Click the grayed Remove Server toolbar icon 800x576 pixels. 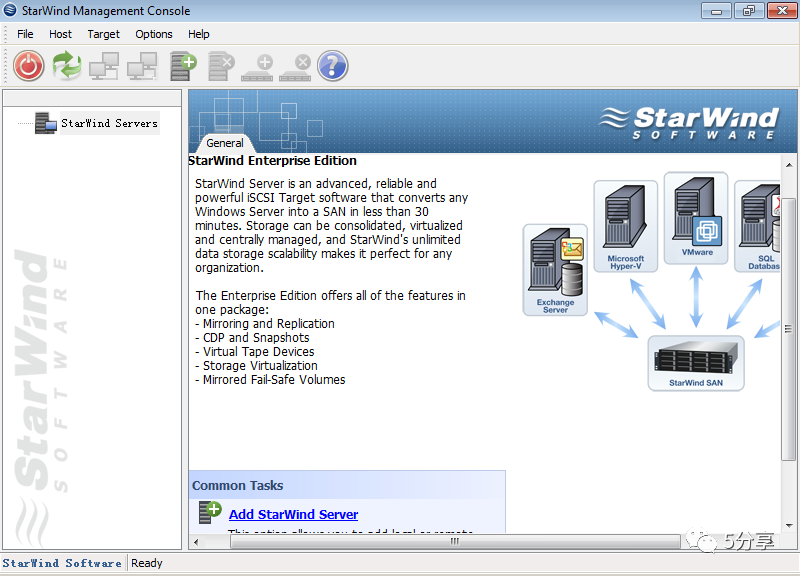coord(221,66)
